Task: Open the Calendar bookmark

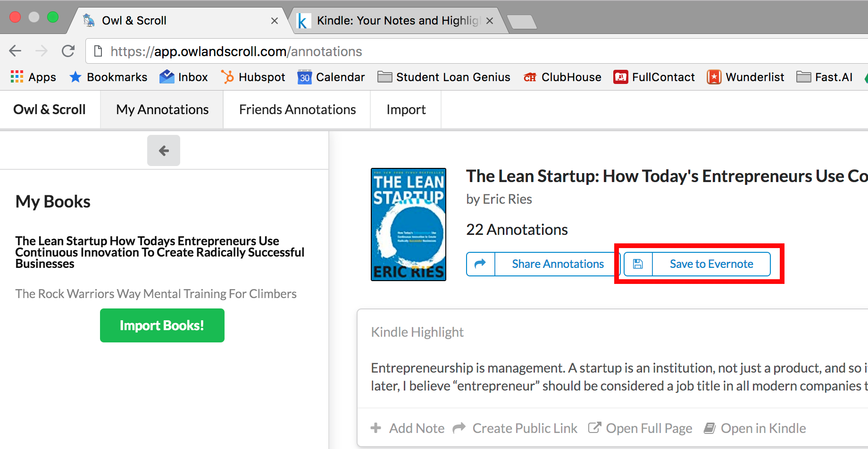Action: point(331,77)
